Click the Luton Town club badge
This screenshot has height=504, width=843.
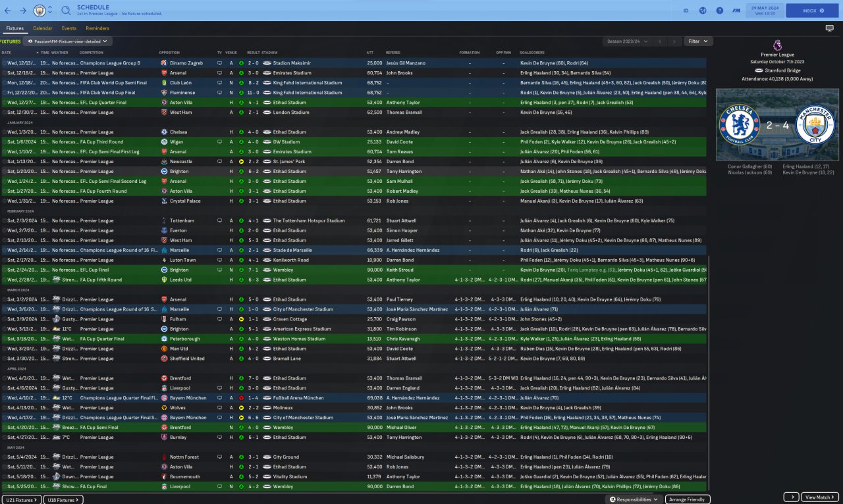[x=164, y=260]
